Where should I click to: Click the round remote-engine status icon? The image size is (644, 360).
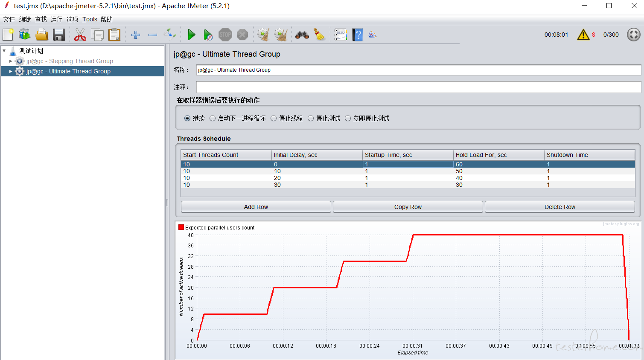coord(634,35)
